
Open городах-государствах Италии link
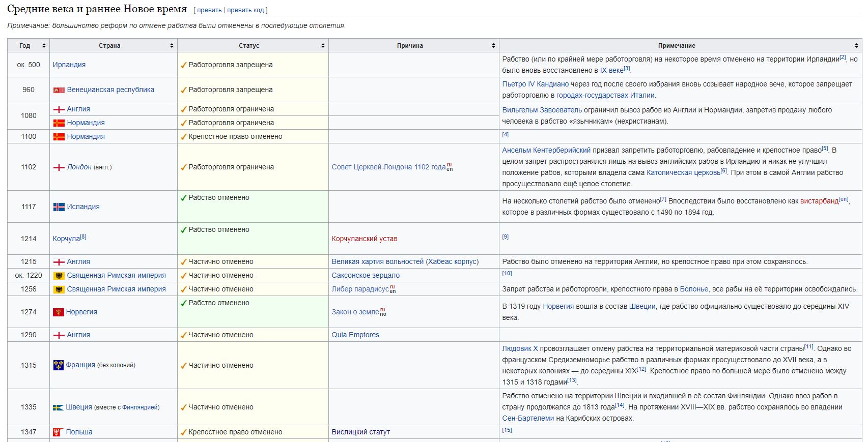(x=605, y=96)
